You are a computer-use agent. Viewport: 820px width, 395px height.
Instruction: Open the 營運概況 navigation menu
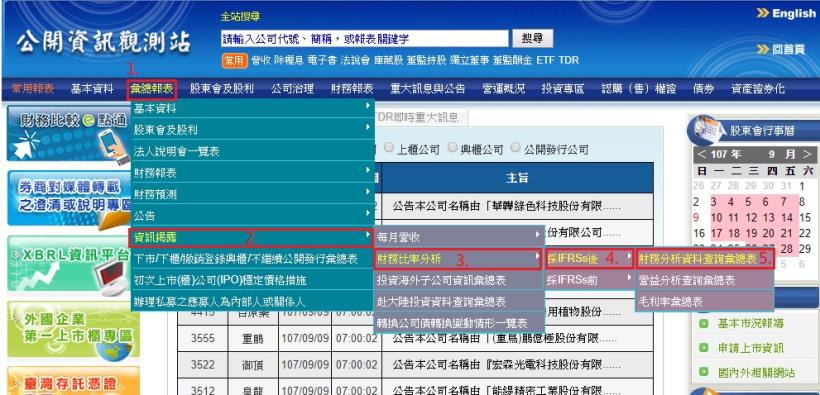pyautogui.click(x=503, y=89)
